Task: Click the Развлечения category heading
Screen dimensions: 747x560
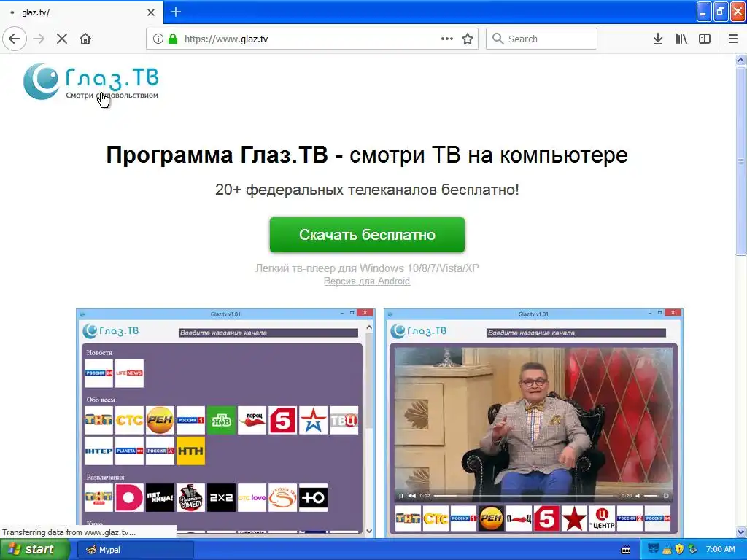Action: tap(105, 477)
